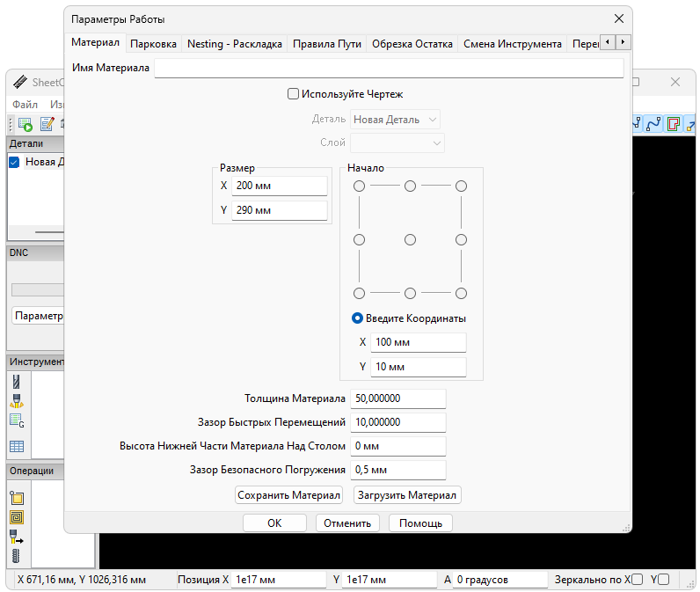Open the Обрезка Остатка tab

click(x=412, y=44)
